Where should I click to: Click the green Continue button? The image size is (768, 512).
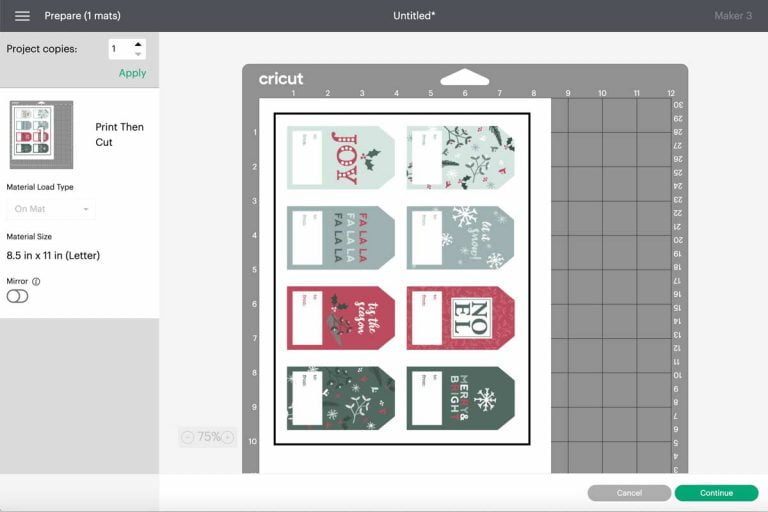point(717,493)
